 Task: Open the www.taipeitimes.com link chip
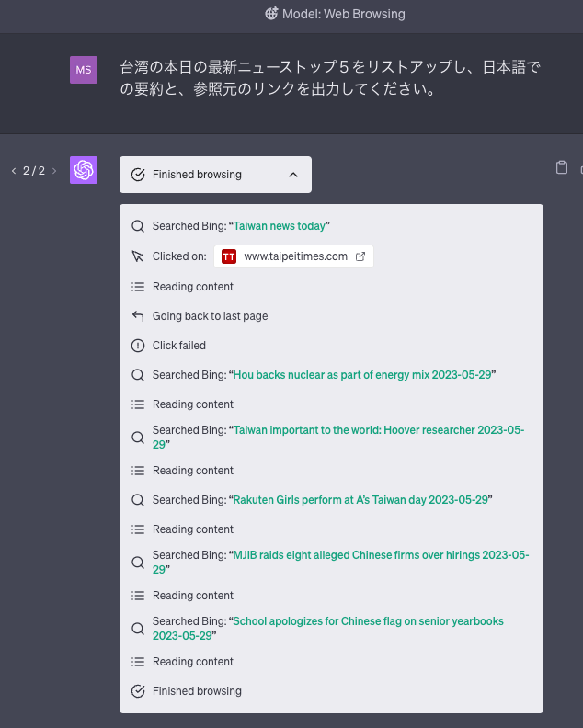coord(293,256)
